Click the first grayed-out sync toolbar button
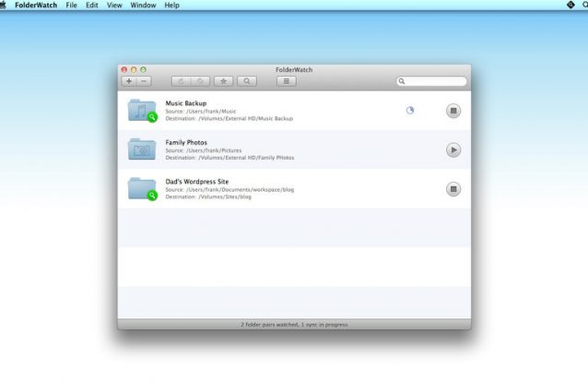The image size is (588, 382). click(x=181, y=81)
